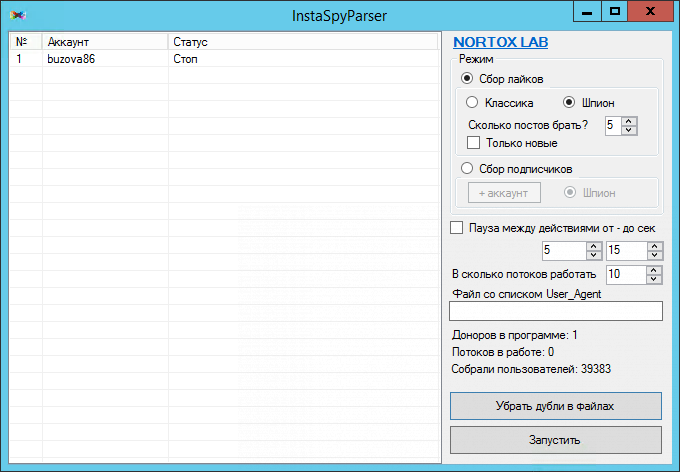Toggle Пауза между действиями checkbox
This screenshot has height=472, width=680.
pyautogui.click(x=458, y=228)
